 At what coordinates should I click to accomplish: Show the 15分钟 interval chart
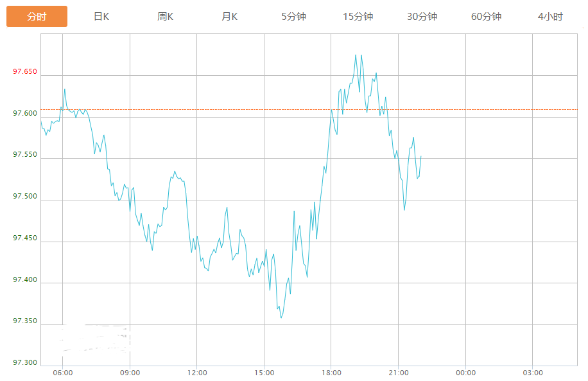point(358,17)
